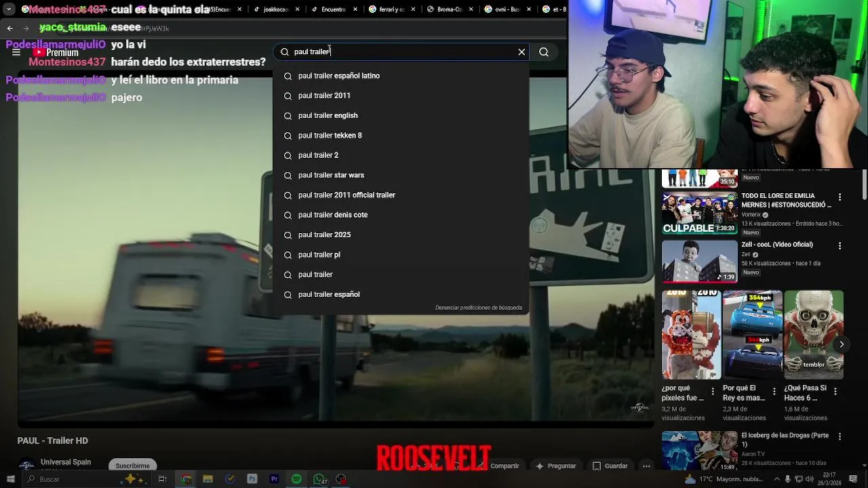Choose suggestion 'paul trailer 2'

[401, 155]
